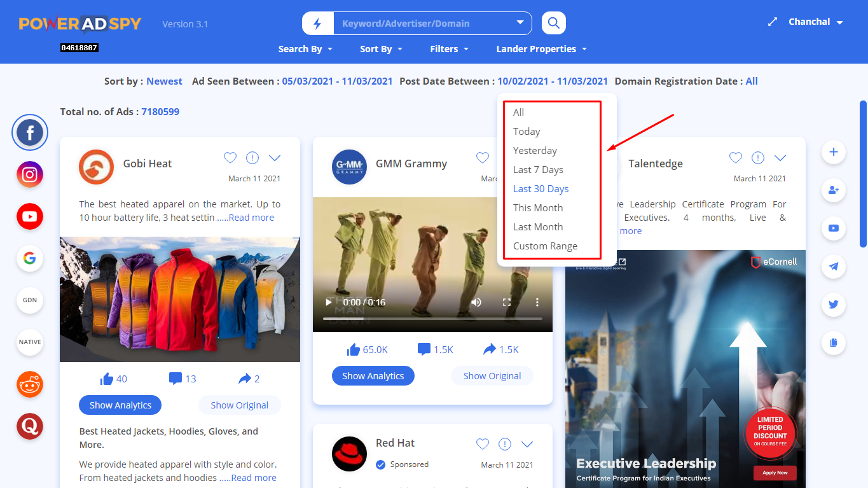This screenshot has width=868, height=488.
Task: Expand the Red Hat ad chevron
Action: (527, 443)
